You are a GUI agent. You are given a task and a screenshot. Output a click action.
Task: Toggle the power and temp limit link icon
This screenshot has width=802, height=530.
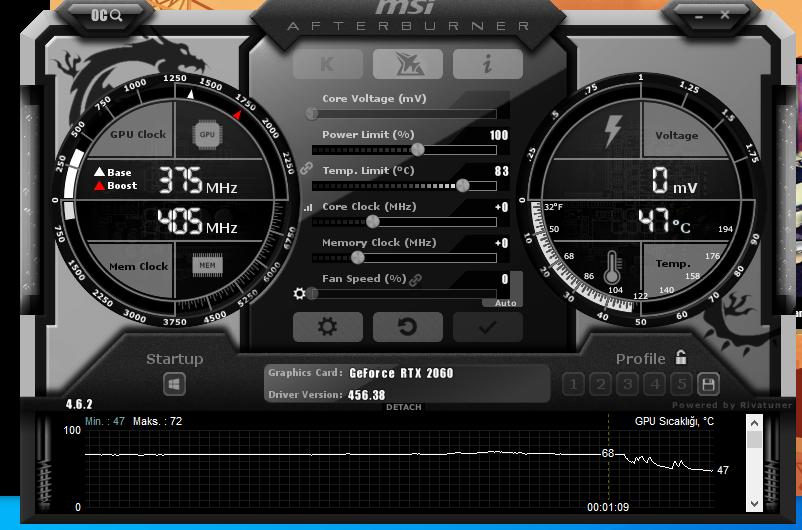(x=306, y=168)
